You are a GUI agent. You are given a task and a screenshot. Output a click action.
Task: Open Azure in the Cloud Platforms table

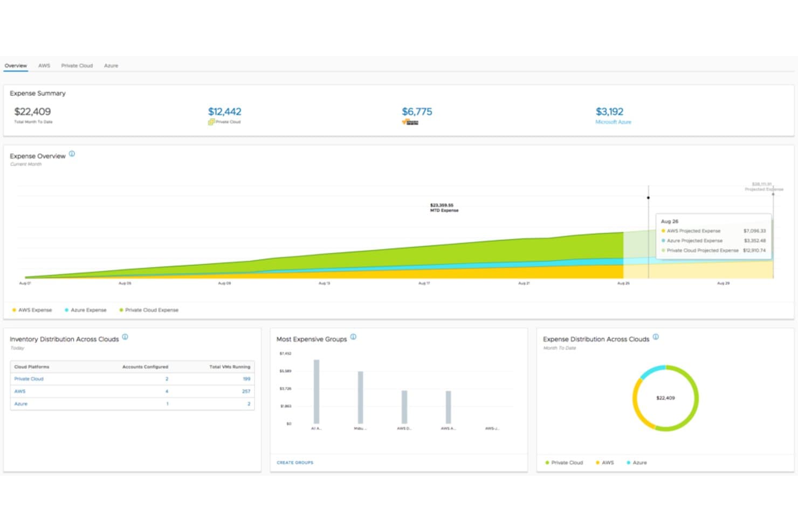tap(20, 404)
